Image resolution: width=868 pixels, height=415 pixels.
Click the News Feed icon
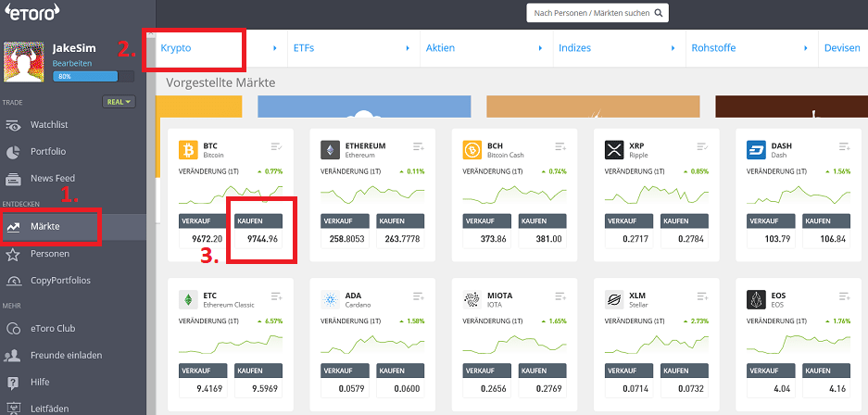click(13, 179)
